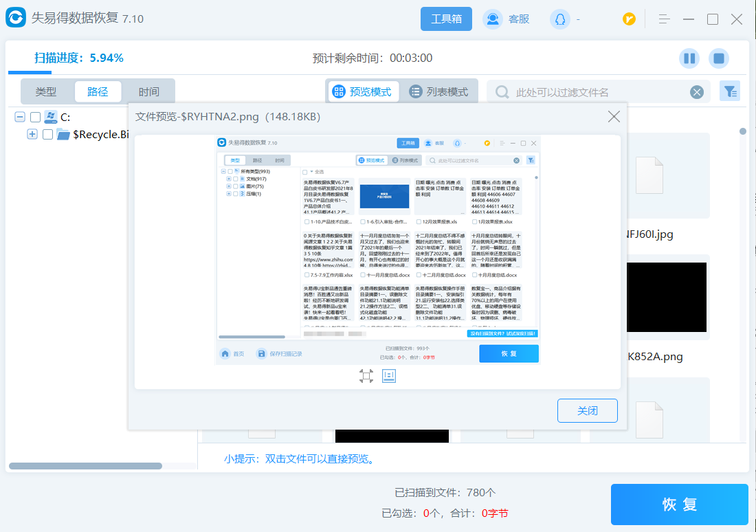
Task: Click file name NFJ60I.jpg
Action: 650,234
